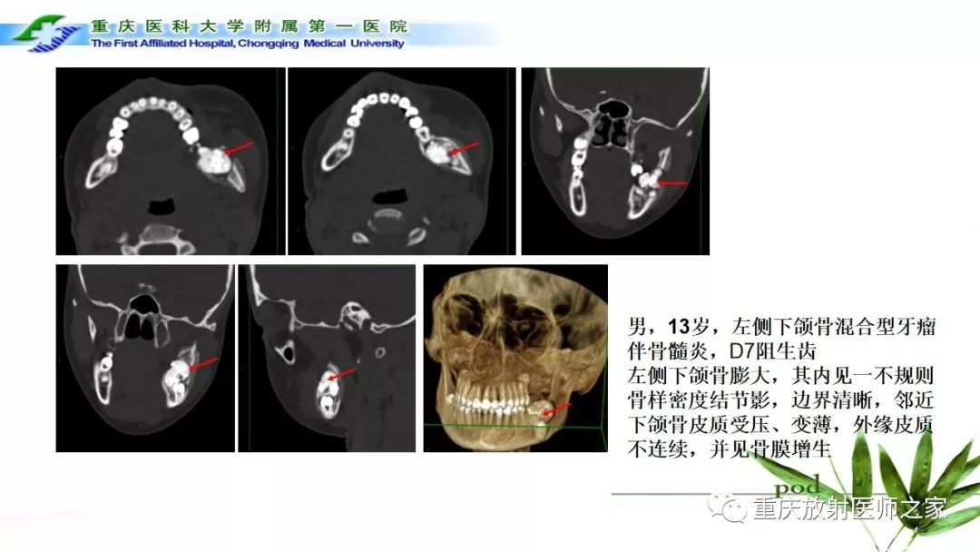The width and height of the screenshot is (980, 552).
Task: Click the red arrow in the sagittal CT image
Action: 342,373
